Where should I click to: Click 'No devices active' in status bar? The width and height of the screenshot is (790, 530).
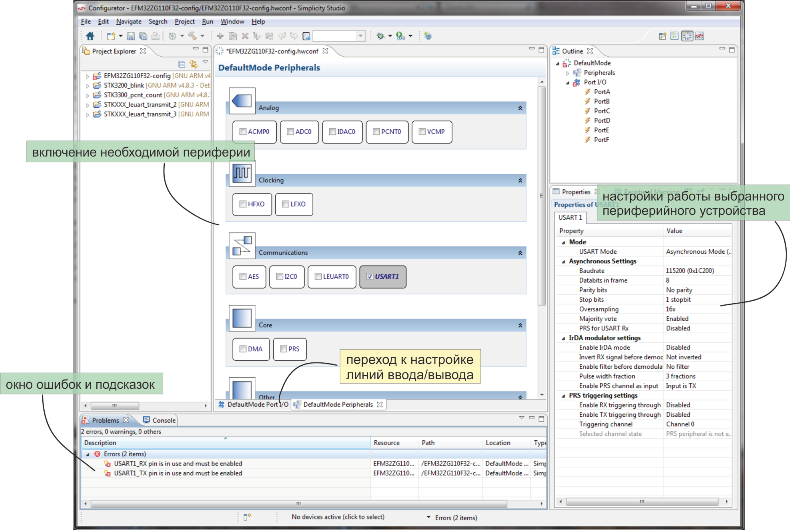337,517
